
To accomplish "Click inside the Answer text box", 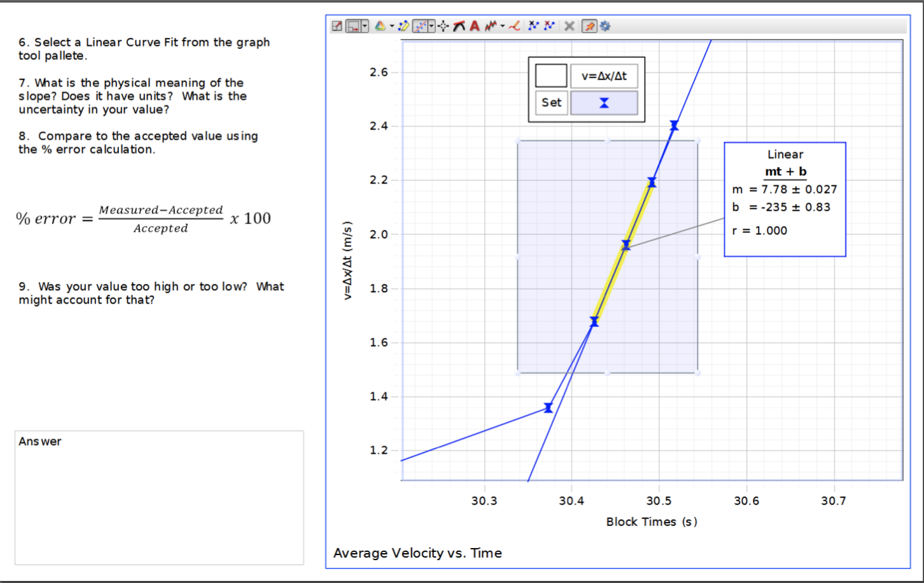I will click(x=158, y=496).
